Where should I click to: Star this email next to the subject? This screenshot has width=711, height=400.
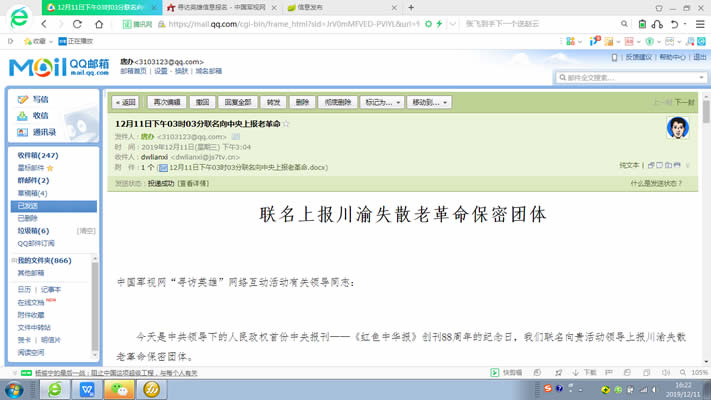point(286,124)
